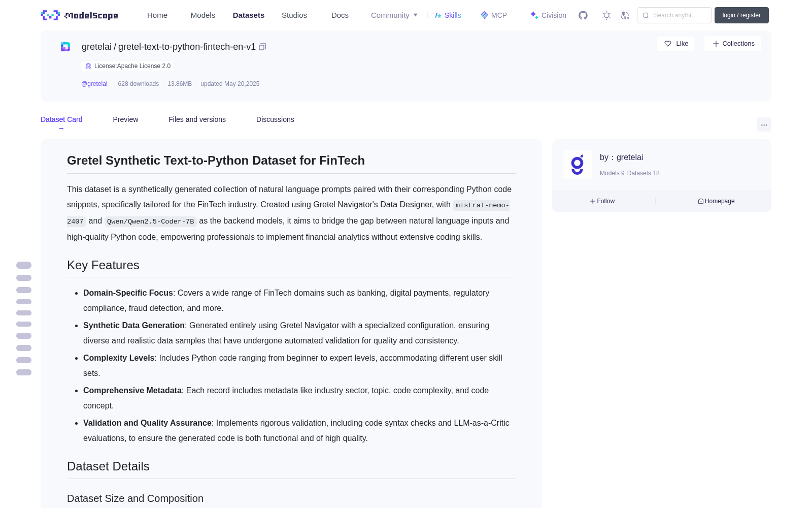Switch site language via the translate icon
812x508 pixels.
point(625,15)
